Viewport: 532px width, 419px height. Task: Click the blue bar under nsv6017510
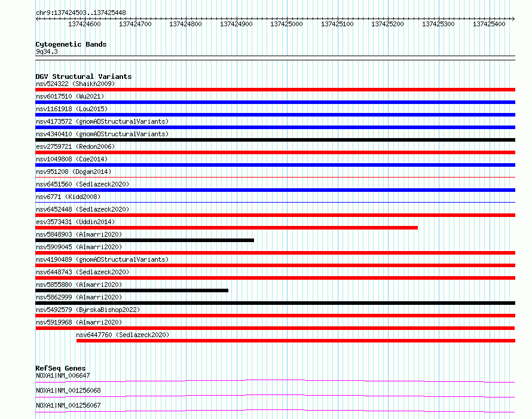pos(275,102)
